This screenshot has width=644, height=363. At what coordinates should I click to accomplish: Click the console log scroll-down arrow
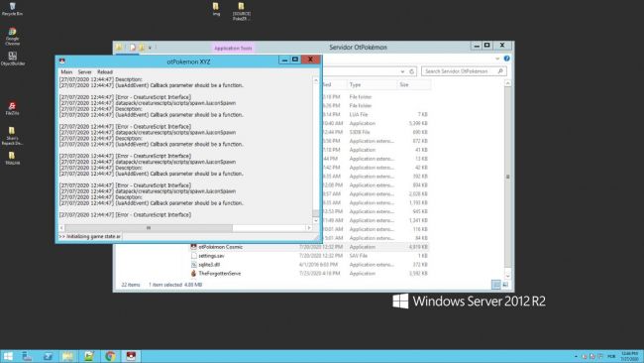(316, 220)
